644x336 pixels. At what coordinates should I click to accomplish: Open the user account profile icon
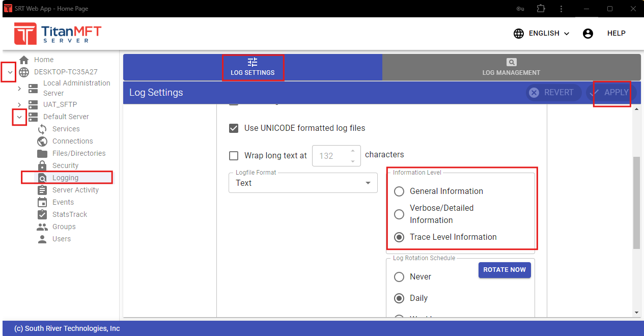point(588,34)
